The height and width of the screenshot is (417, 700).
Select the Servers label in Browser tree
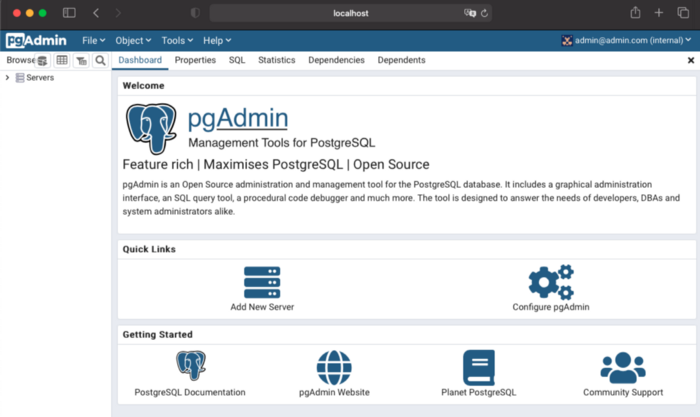pos(40,78)
